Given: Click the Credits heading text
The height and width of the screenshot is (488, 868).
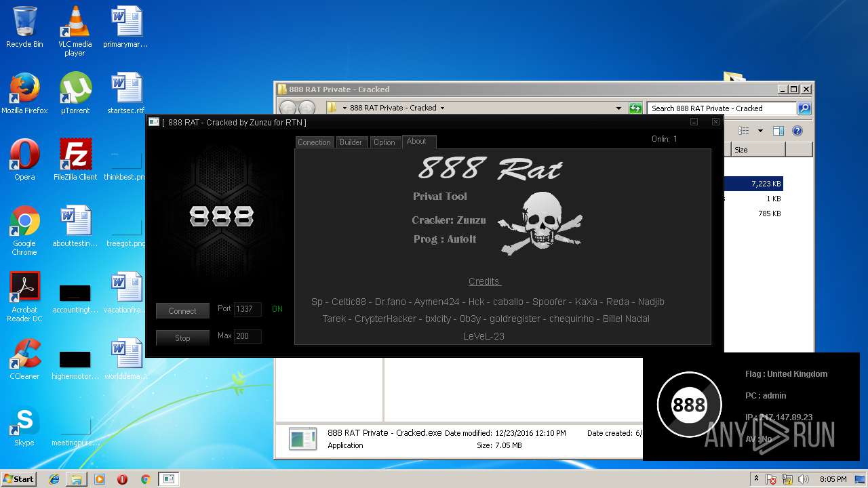Looking at the screenshot, I should (484, 281).
